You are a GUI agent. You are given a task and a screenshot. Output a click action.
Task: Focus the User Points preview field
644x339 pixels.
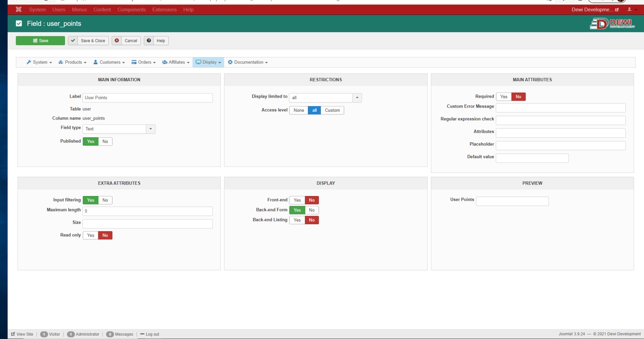512,201
